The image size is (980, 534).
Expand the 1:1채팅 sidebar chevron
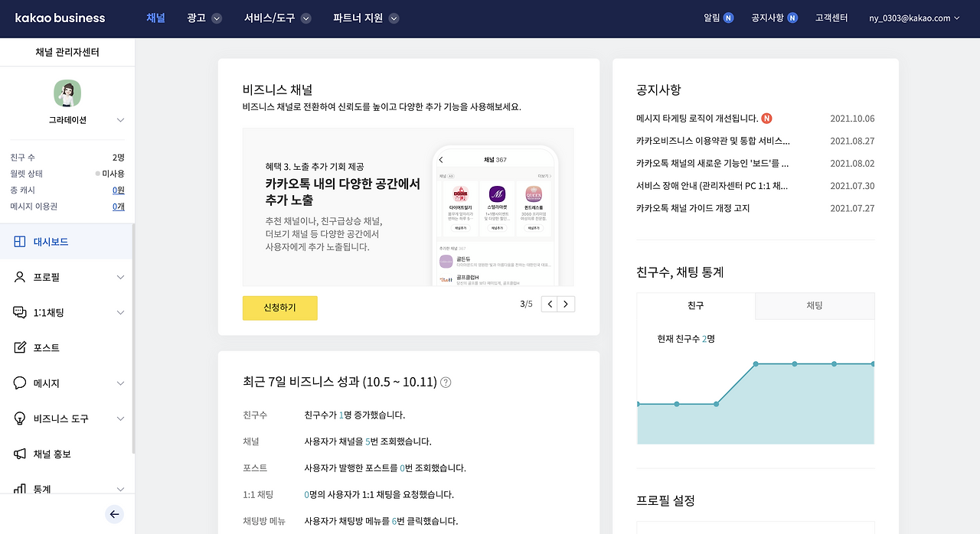pos(120,313)
